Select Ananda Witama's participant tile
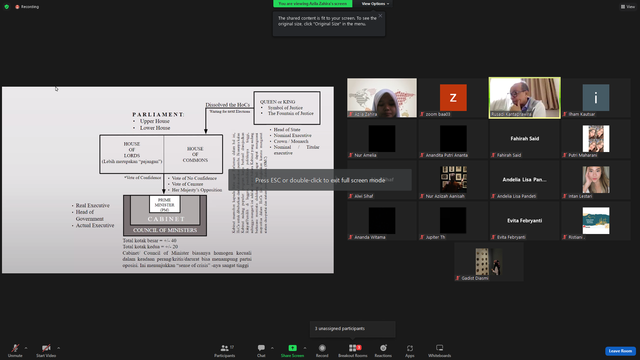The height and width of the screenshot is (360, 640). coord(382,221)
